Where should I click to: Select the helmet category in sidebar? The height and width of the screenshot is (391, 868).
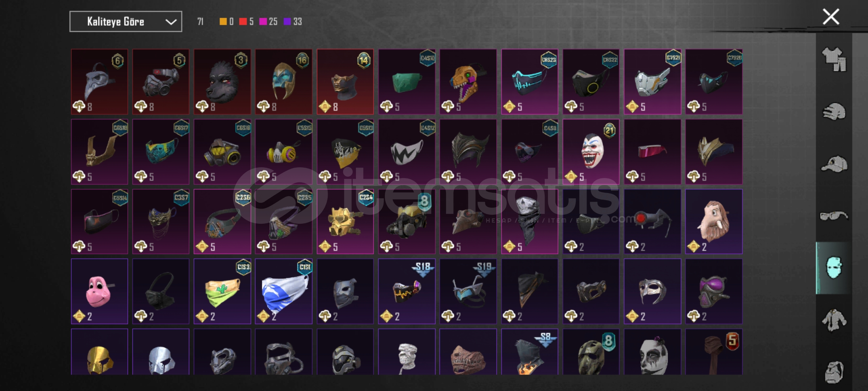tap(834, 112)
